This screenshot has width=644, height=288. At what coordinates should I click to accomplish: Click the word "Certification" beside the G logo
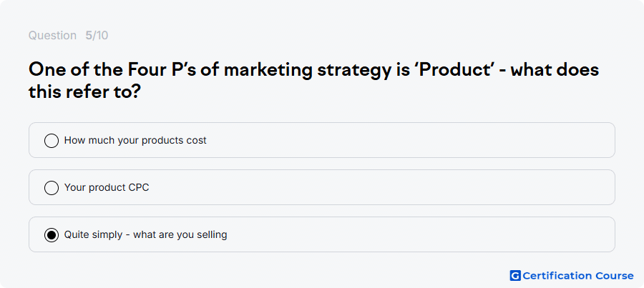point(557,276)
